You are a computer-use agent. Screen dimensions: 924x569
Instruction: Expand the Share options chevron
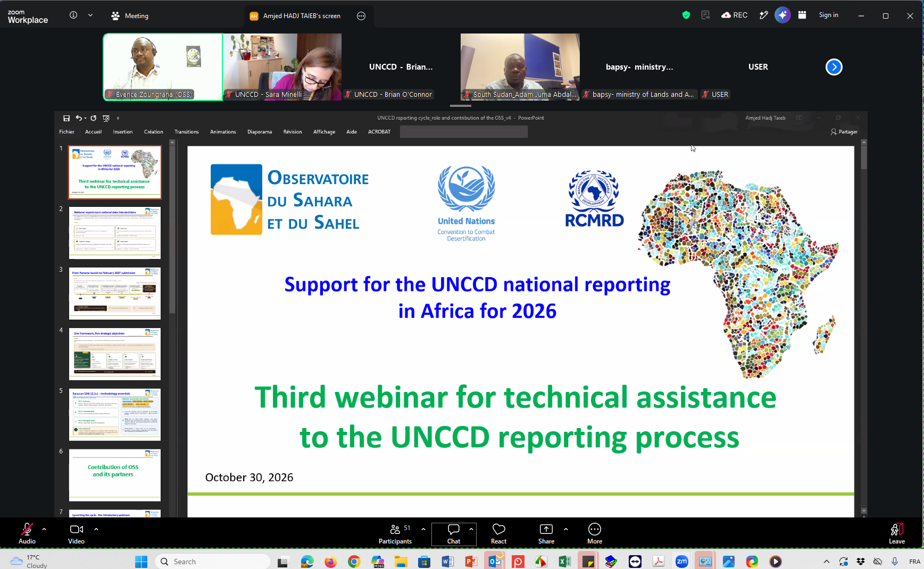566,529
